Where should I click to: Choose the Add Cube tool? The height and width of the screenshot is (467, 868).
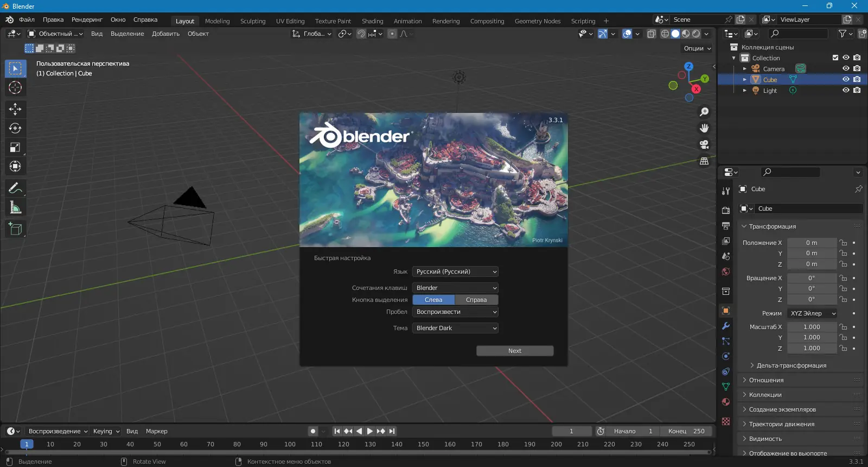click(15, 229)
